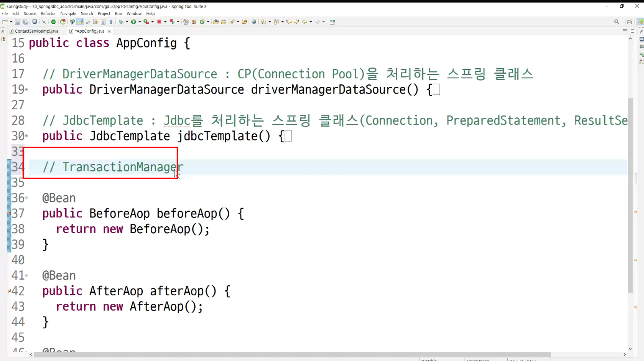Toggle Show Whitespace Characters pilcrow icon

point(111,22)
